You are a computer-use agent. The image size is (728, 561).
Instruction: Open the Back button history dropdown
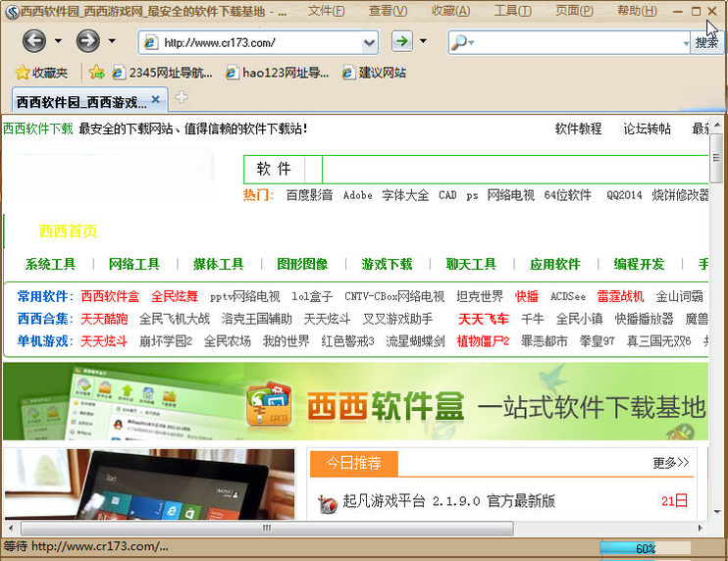click(x=58, y=41)
